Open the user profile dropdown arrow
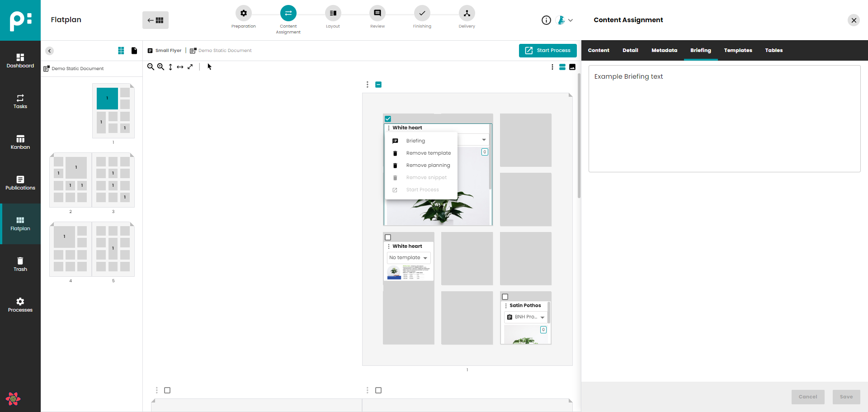Image resolution: width=868 pixels, height=412 pixels. (571, 20)
